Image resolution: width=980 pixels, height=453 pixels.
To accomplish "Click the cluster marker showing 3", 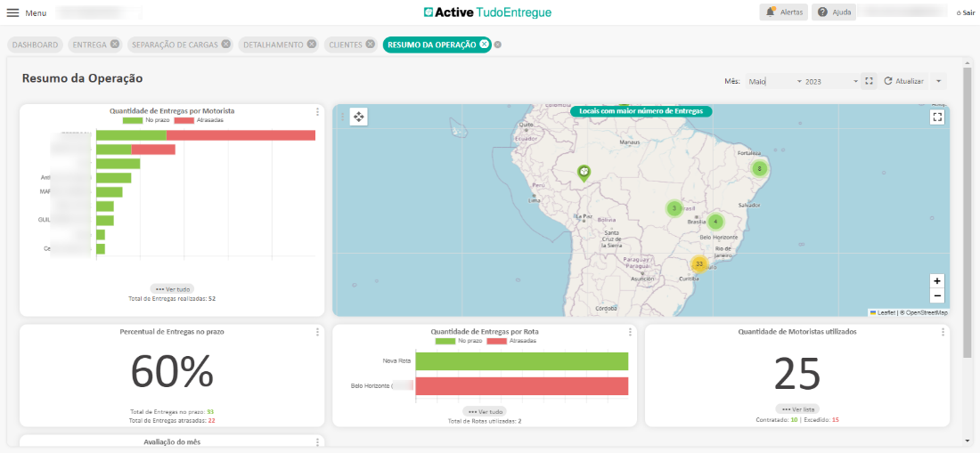I will coord(674,207).
